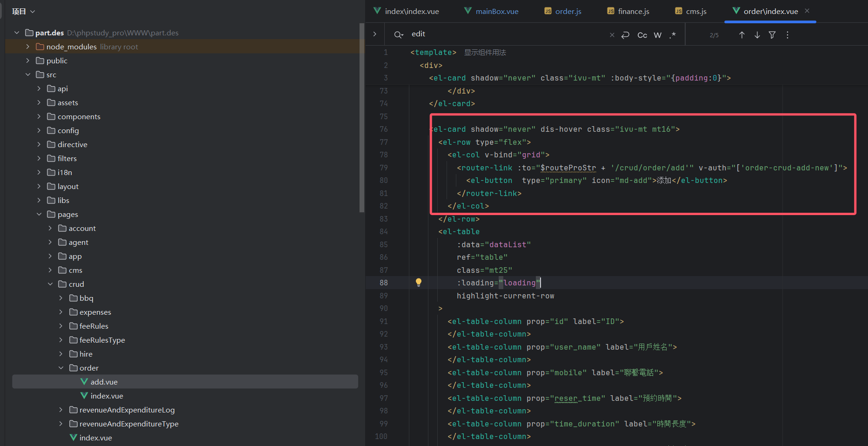Screen dimensions: 868x446
Task: Click 'highlight-current-row' on line 89
Action: pos(506,296)
